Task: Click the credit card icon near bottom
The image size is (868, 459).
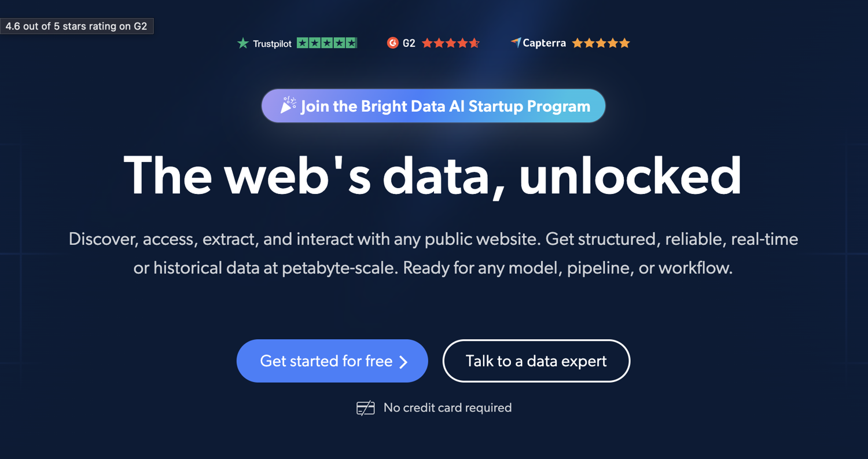Action: [x=365, y=407]
